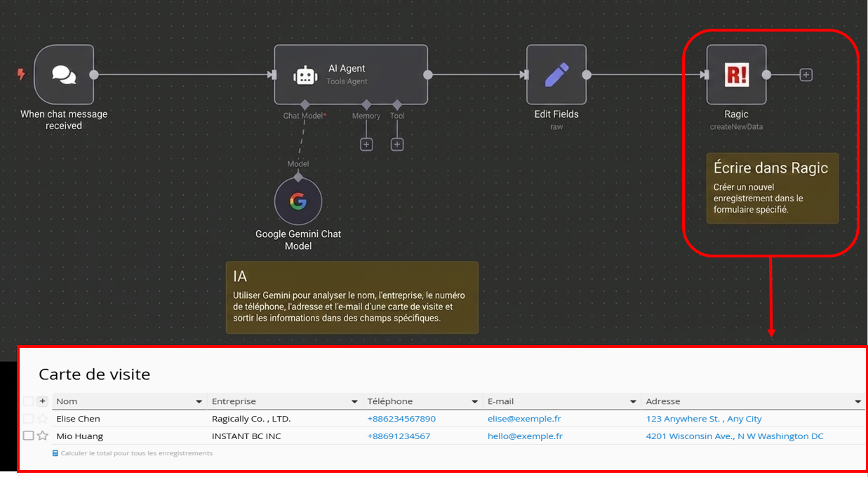Click the 'Carte de visite' sheet title
The image size is (868, 477).
(x=94, y=374)
